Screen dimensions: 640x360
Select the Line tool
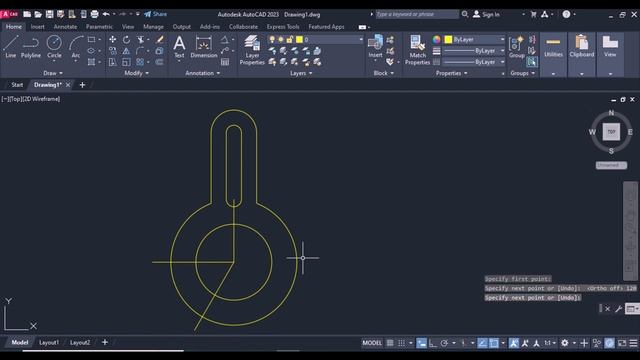[x=11, y=47]
